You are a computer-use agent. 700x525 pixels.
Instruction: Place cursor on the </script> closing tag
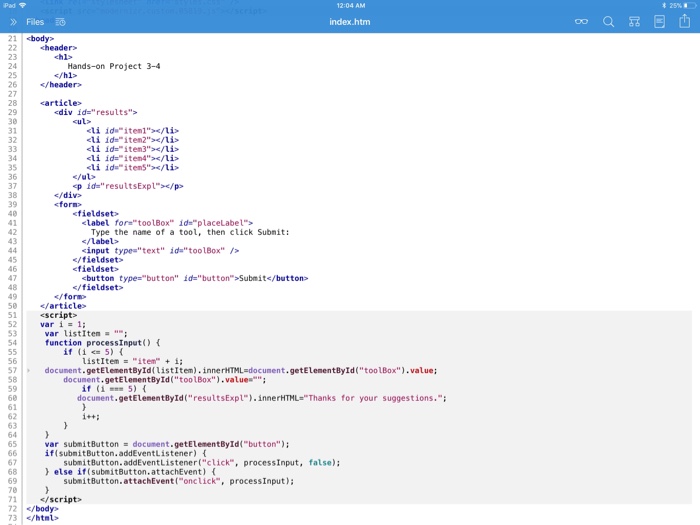pos(61,500)
